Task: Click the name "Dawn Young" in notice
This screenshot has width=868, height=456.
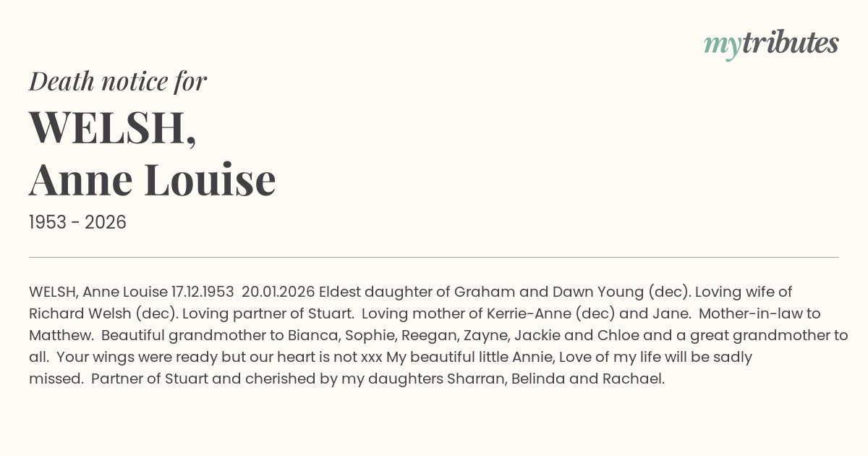Action: click(x=598, y=292)
